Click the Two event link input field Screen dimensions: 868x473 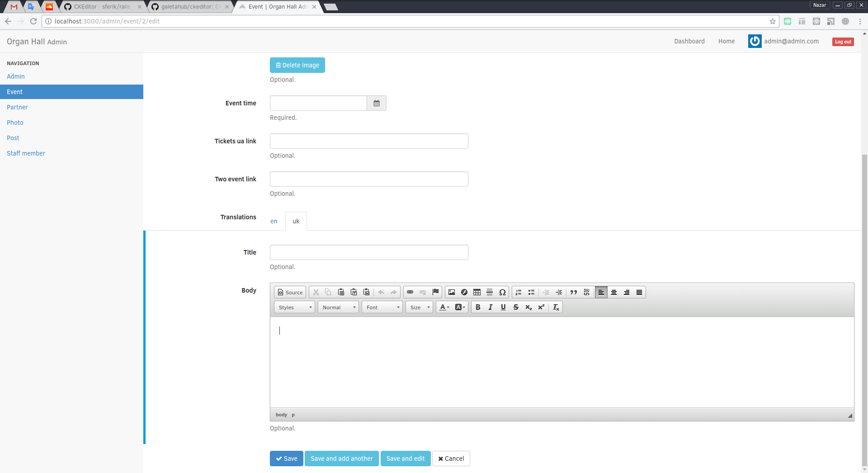pos(369,179)
